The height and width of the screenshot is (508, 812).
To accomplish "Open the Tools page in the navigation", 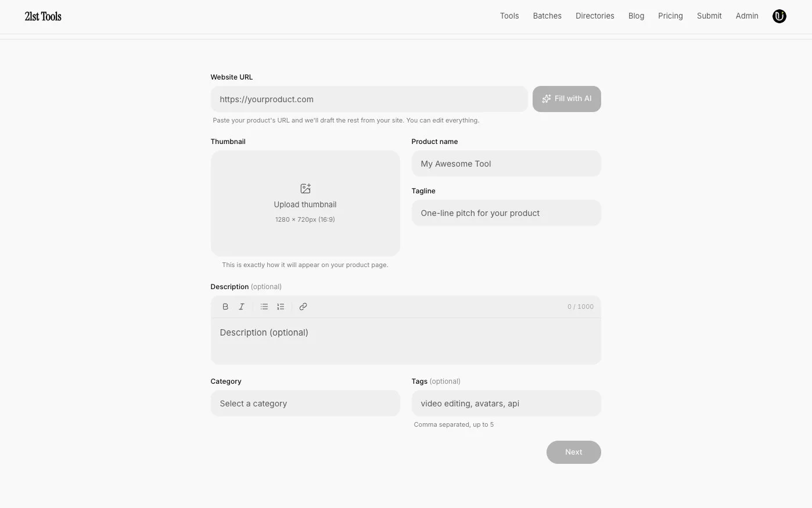I will tap(509, 16).
